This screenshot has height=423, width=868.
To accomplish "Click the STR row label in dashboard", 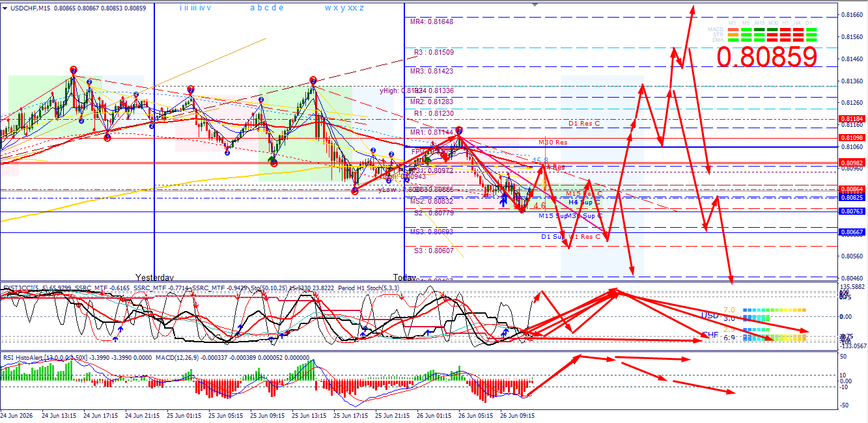I will click(718, 34).
